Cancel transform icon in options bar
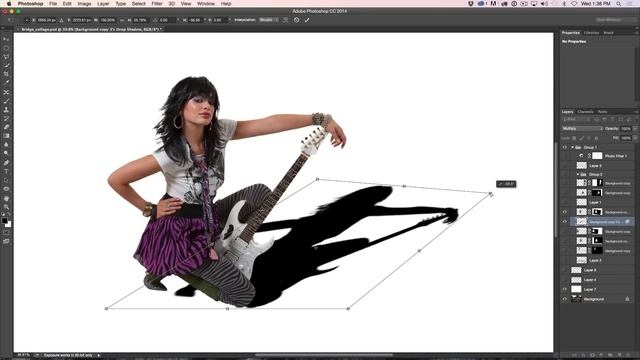 [296, 20]
